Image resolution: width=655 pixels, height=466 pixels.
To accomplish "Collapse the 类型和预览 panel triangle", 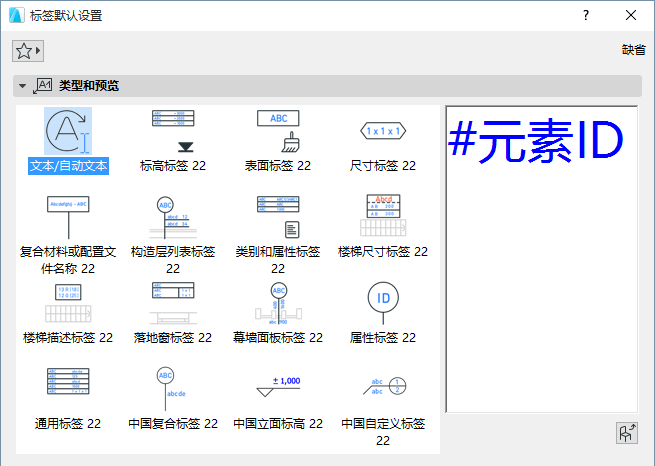I will click(x=23, y=86).
